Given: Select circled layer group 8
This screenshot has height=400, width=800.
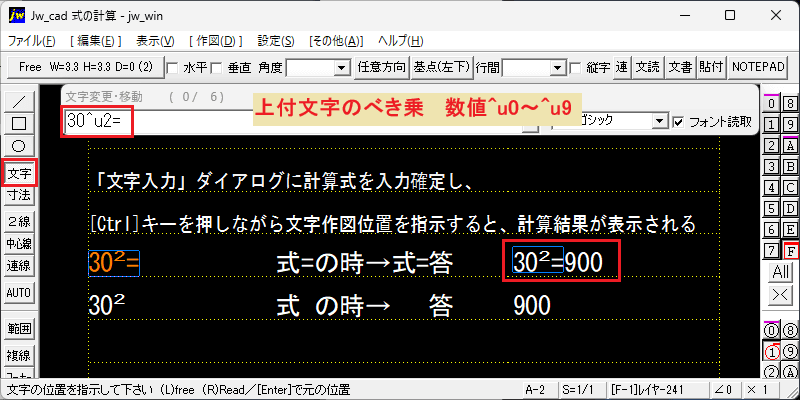Looking at the screenshot, I should (790, 331).
